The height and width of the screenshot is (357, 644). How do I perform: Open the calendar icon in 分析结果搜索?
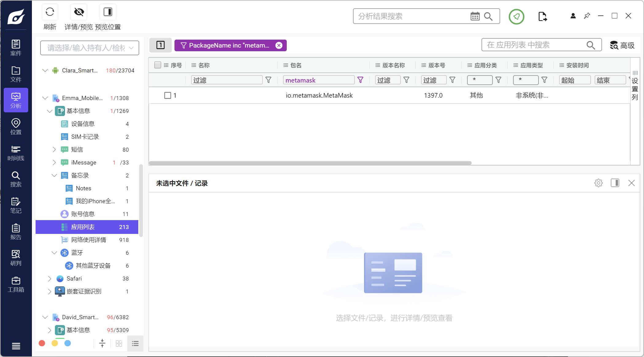tap(475, 16)
